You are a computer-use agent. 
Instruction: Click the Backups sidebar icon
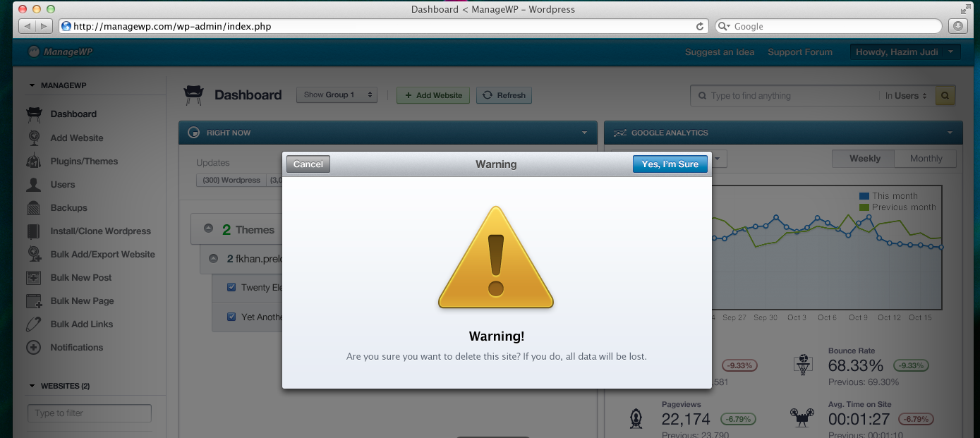[34, 208]
